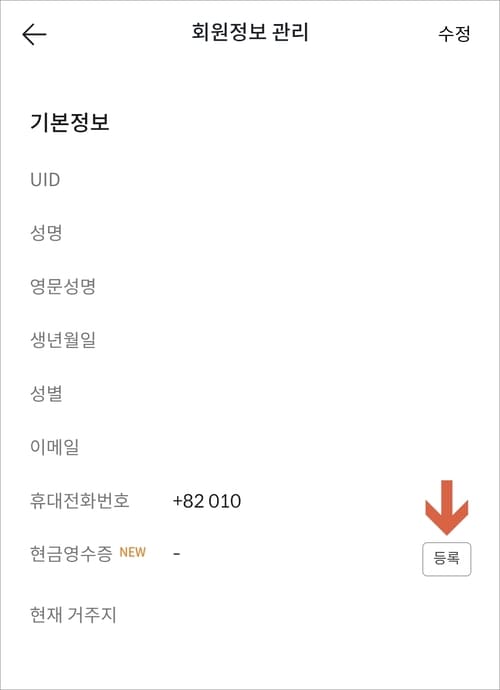Tap the cash receipt dash value
This screenshot has width=500, height=690.
coord(176,554)
